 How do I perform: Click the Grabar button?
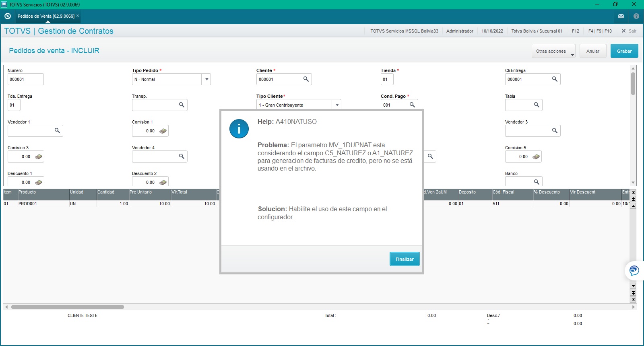(624, 51)
